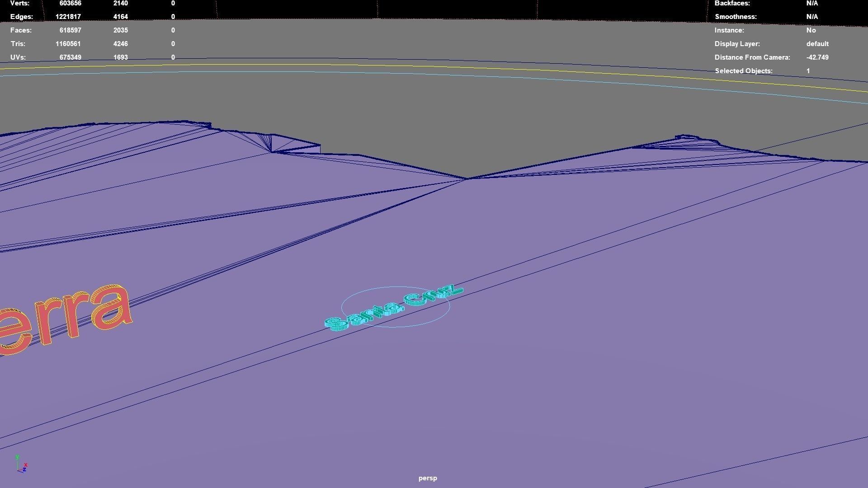The width and height of the screenshot is (868, 488).
Task: Click the Verts value 2140
Action: click(x=120, y=3)
